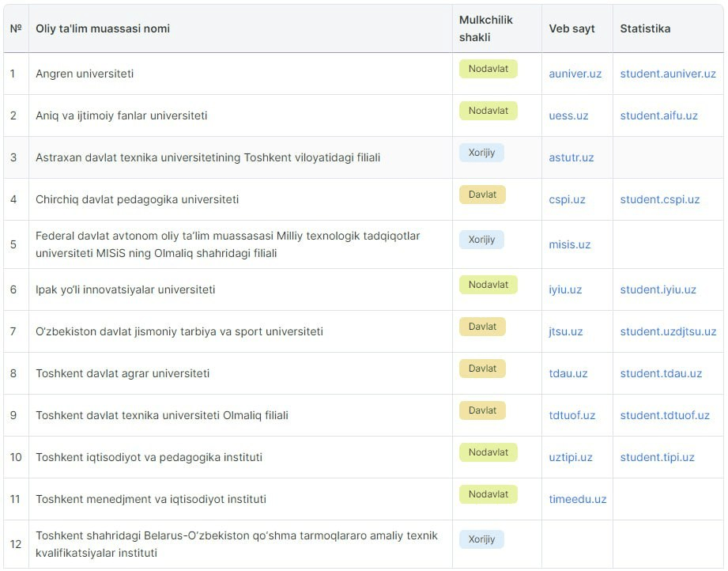The height and width of the screenshot is (571, 728).
Task: Select 'Toshkent menedjment va iqtisodiyot instituti' cell
Action: pyautogui.click(x=240, y=499)
